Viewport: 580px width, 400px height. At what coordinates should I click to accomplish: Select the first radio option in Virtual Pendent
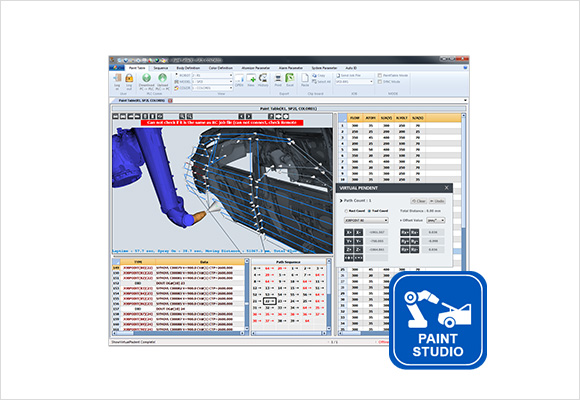[x=346, y=211]
